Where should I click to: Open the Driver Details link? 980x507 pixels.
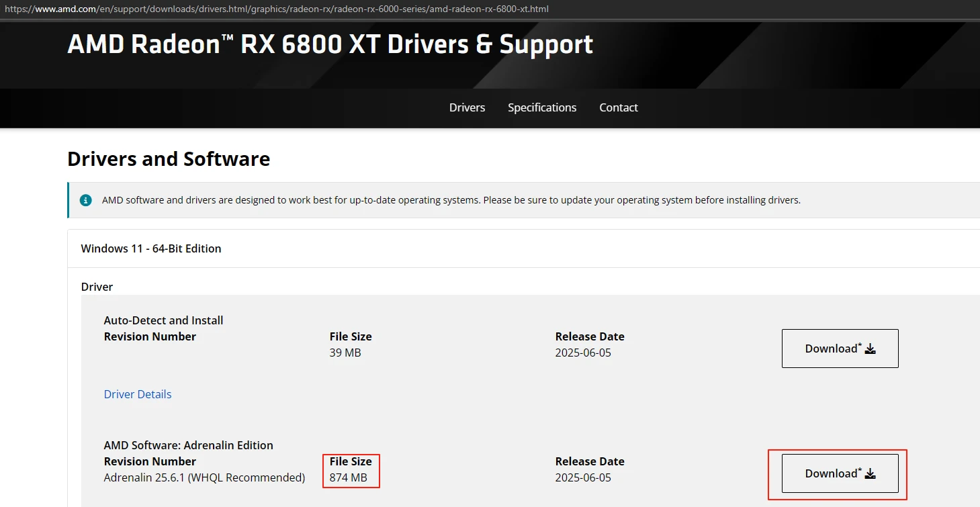tap(138, 394)
